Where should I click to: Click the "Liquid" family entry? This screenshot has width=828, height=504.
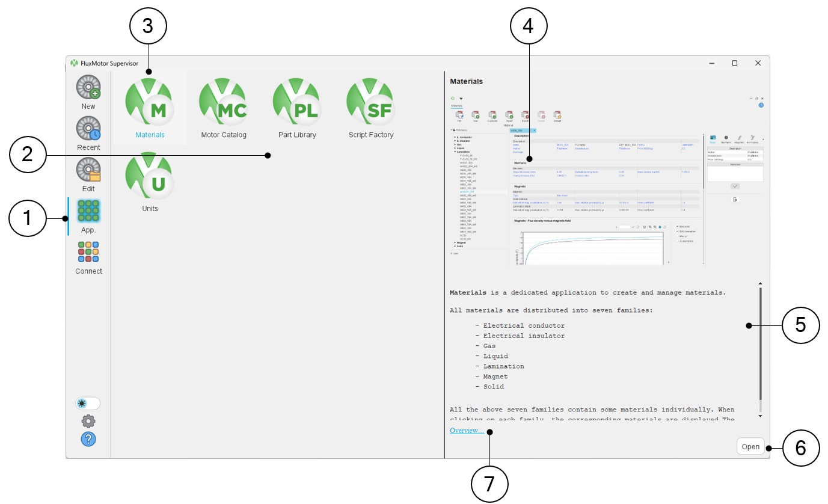point(496,356)
